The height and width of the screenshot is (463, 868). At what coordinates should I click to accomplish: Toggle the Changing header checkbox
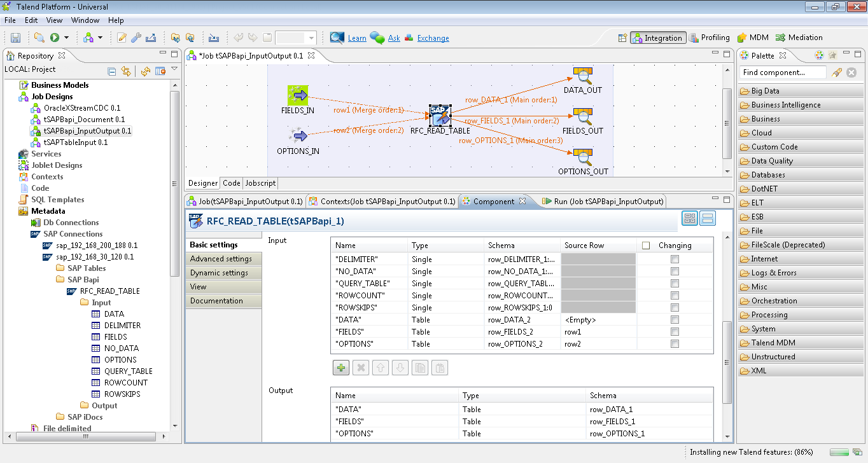pyautogui.click(x=646, y=245)
